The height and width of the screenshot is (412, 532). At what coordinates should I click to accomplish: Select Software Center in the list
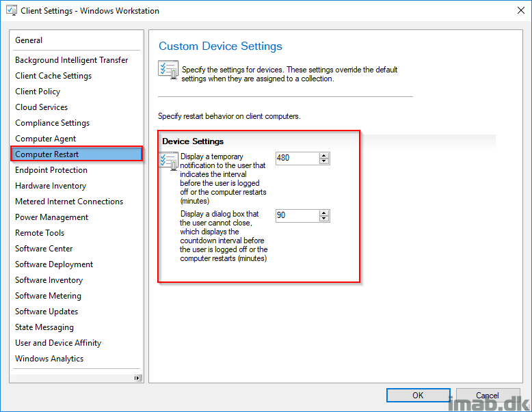pos(44,249)
